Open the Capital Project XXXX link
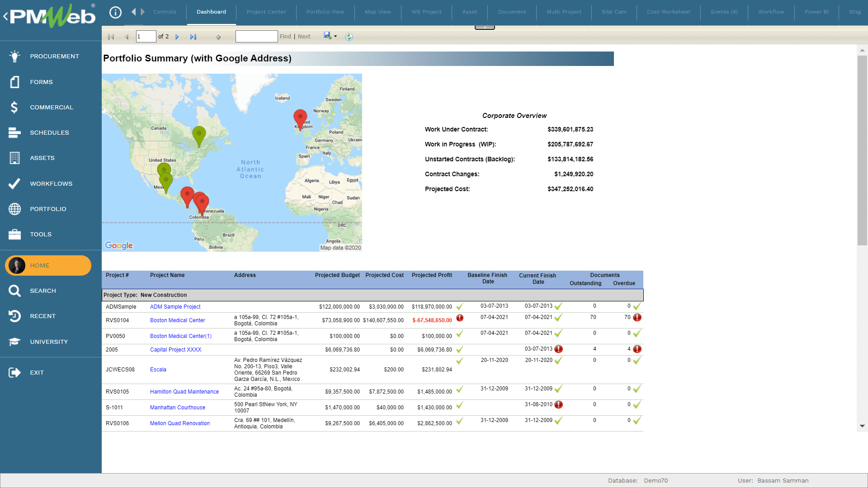Screen dimensions: 868x488 (176, 350)
